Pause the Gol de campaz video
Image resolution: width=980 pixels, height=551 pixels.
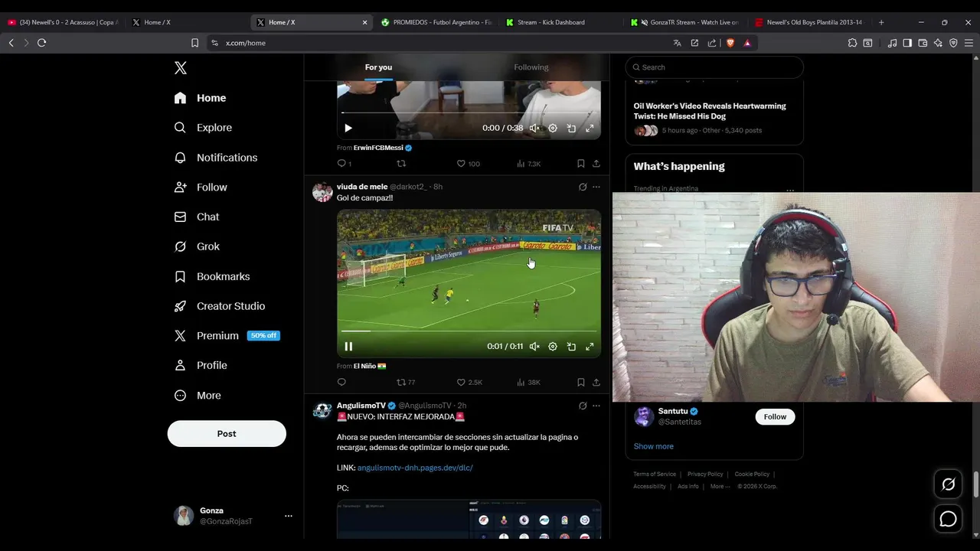(348, 347)
